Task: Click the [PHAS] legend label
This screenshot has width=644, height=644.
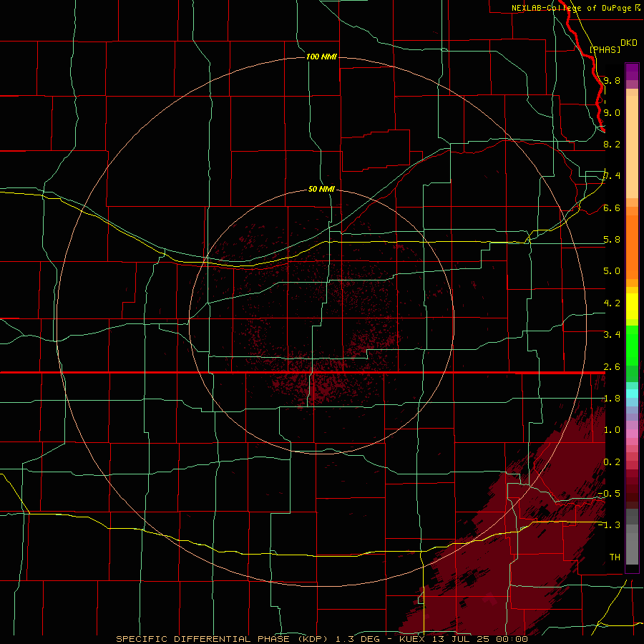Action: (605, 49)
